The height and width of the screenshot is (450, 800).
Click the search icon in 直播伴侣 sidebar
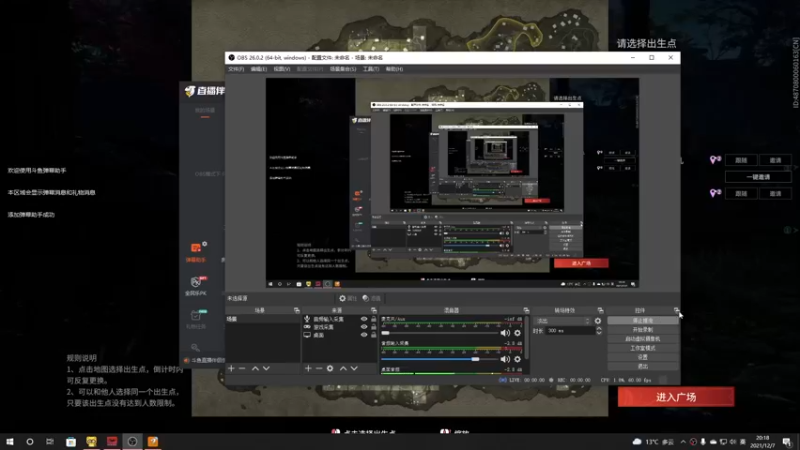pyautogui.click(x=195, y=347)
